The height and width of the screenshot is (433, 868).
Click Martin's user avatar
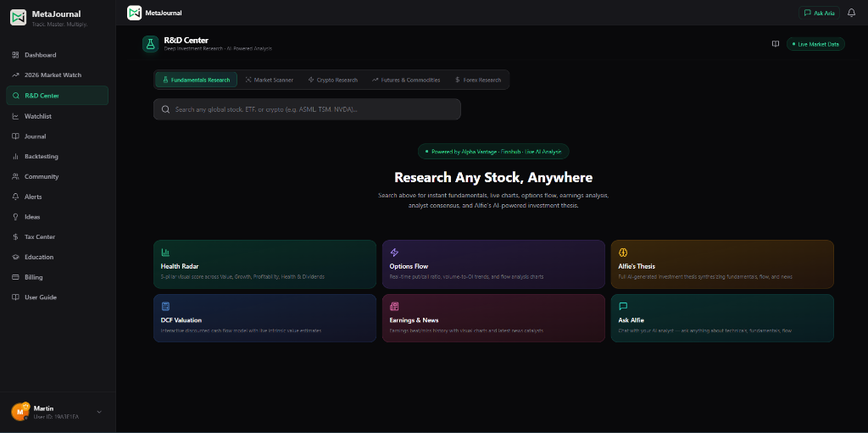pos(20,412)
